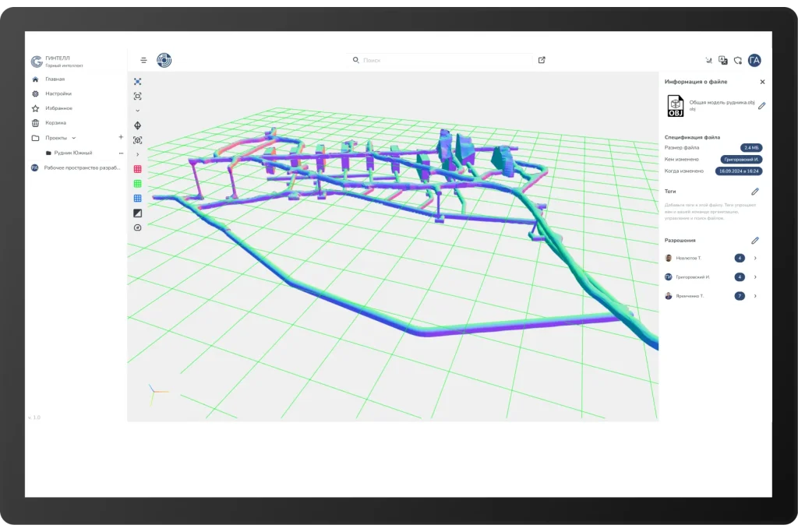Toggle the blue grid plane
Image resolution: width=798 pixels, height=532 pixels.
(138, 199)
